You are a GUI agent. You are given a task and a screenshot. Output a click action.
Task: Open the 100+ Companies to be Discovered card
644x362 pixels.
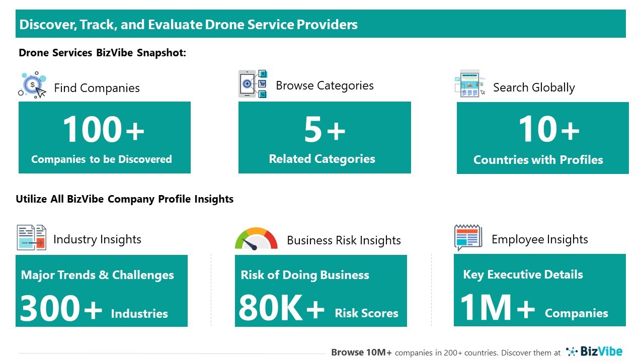click(105, 137)
